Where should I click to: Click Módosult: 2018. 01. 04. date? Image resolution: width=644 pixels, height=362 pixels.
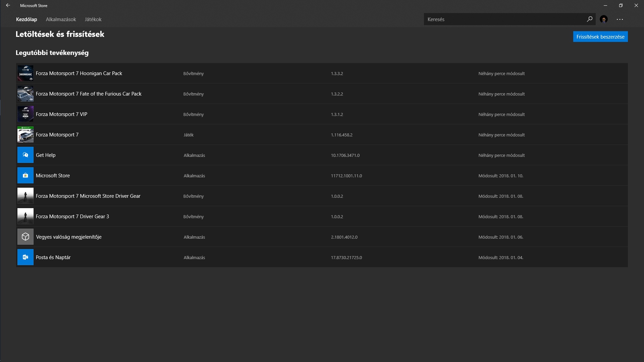coord(501,257)
